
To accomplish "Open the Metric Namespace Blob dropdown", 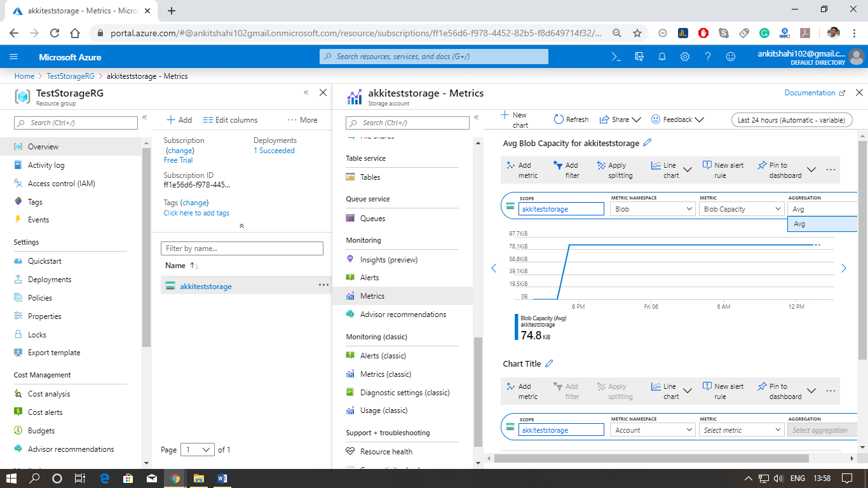I will pyautogui.click(x=653, y=209).
